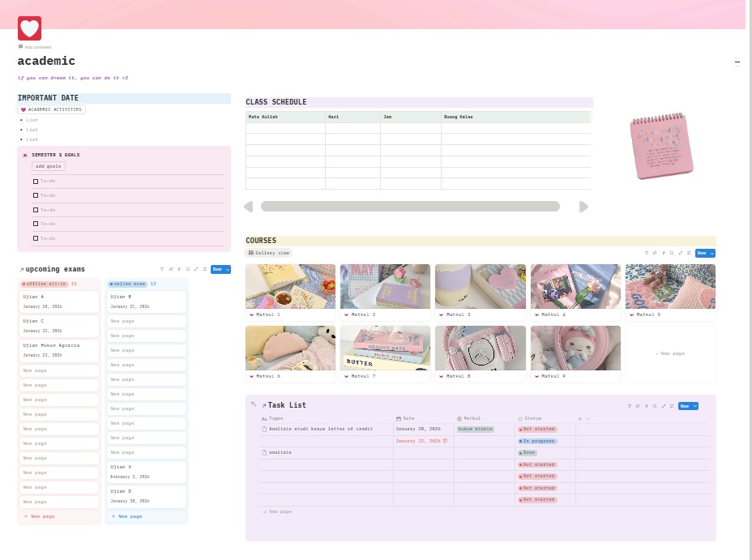Search within the Task List
The height and width of the screenshot is (560, 752).
pyautogui.click(x=655, y=406)
